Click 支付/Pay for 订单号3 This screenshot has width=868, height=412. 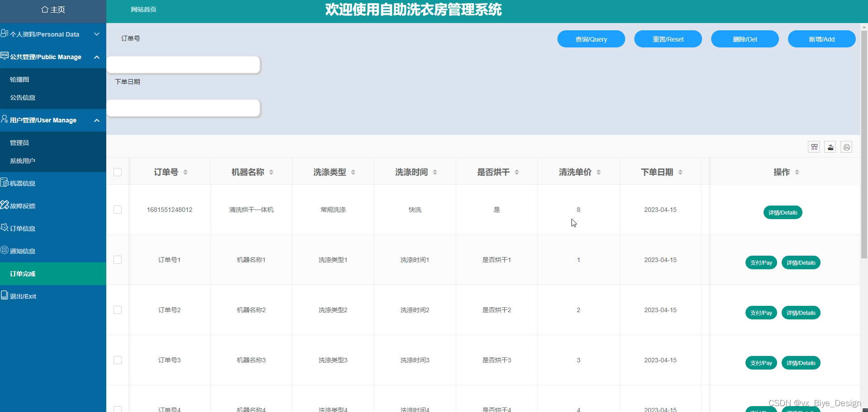click(x=761, y=363)
